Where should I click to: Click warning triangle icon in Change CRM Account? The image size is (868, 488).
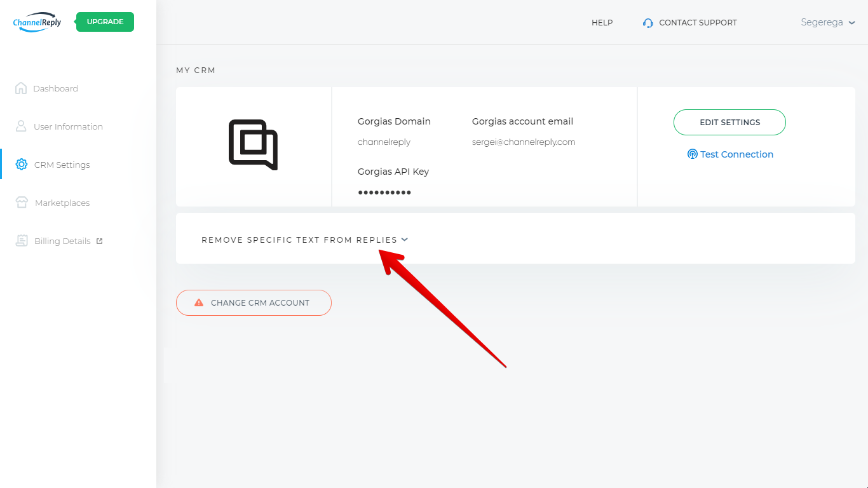tap(199, 302)
